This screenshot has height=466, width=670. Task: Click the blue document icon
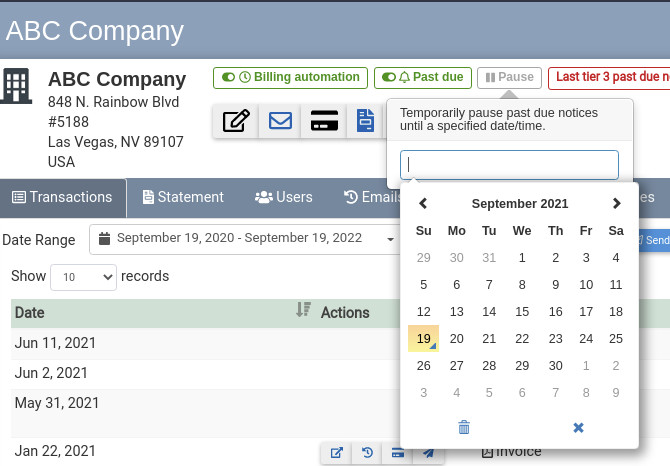click(366, 122)
